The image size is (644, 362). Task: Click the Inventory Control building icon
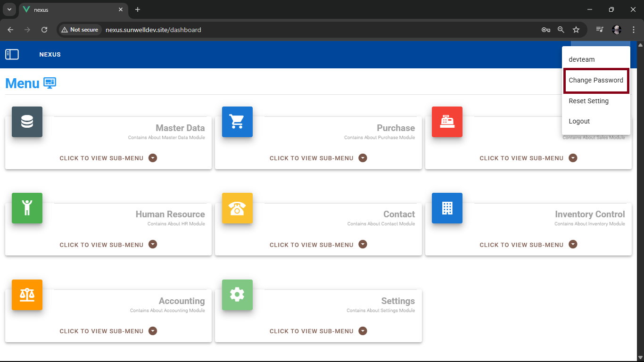pos(447,208)
